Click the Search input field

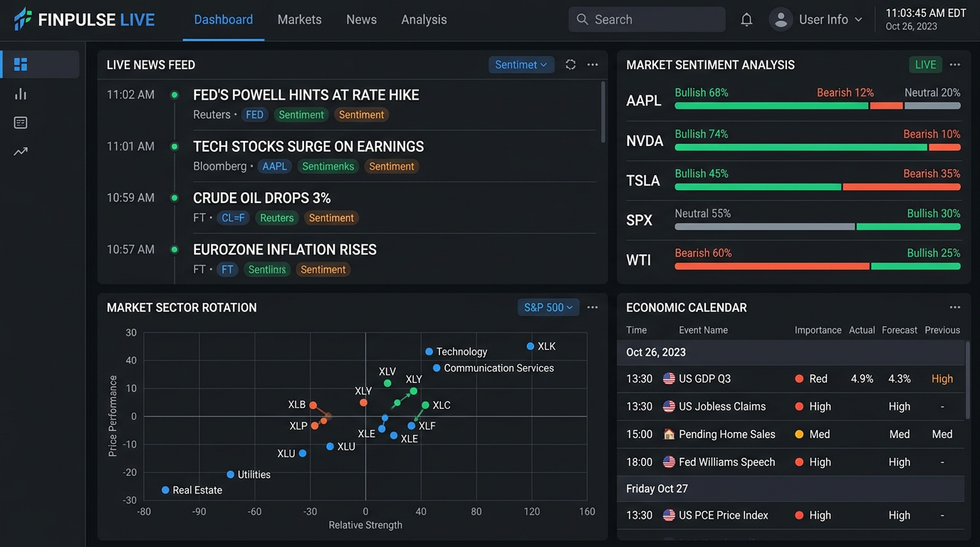(647, 20)
